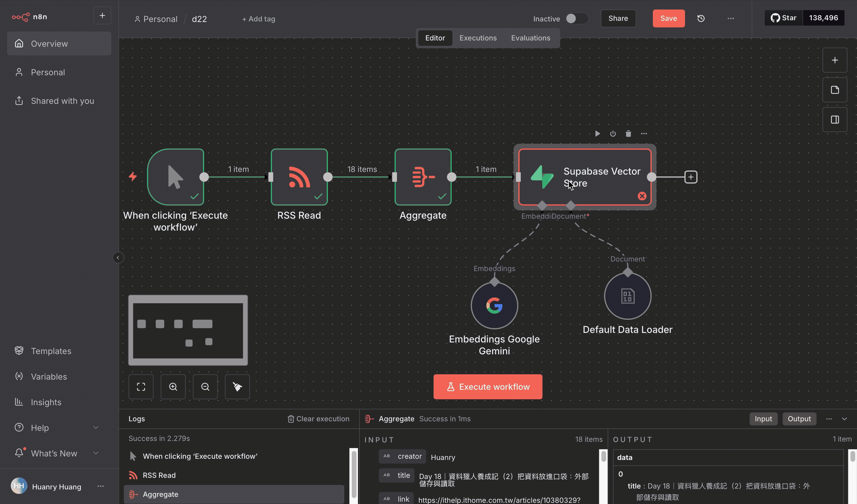Fit workflow to view button

[x=141, y=387]
